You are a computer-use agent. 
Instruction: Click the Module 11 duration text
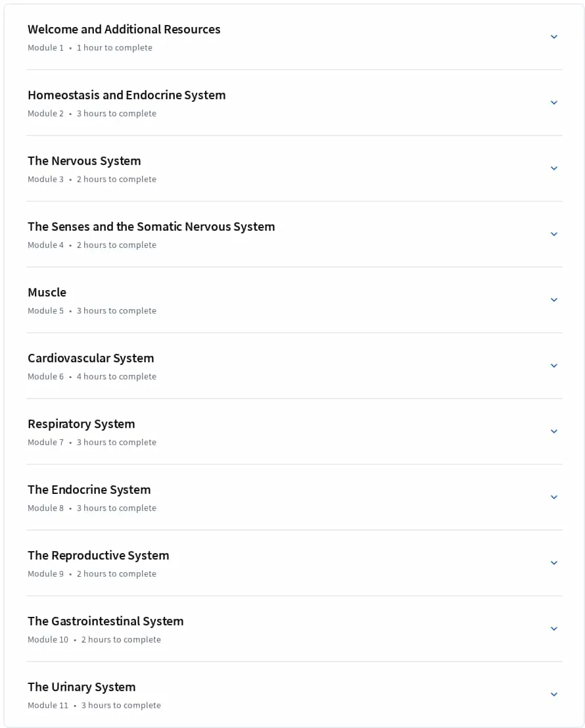tap(121, 705)
